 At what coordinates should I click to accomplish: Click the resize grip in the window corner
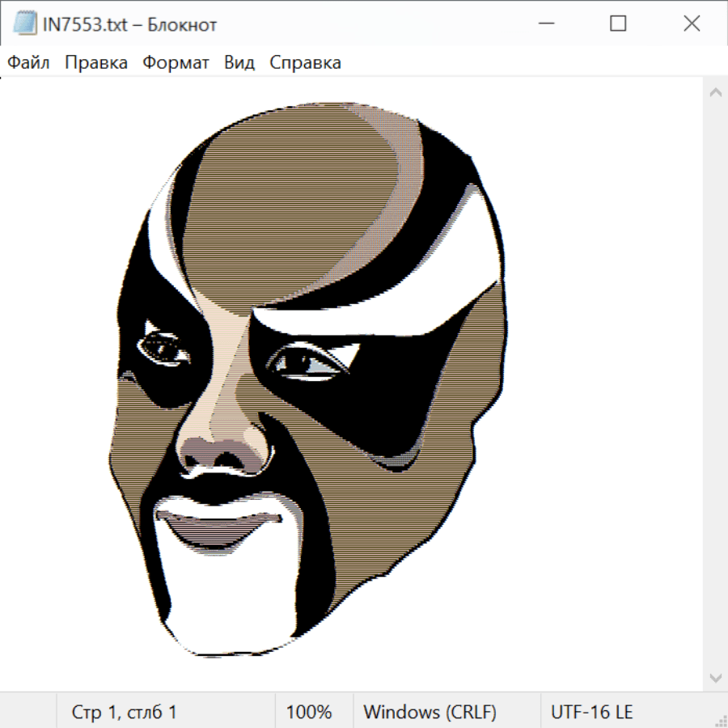point(720,720)
